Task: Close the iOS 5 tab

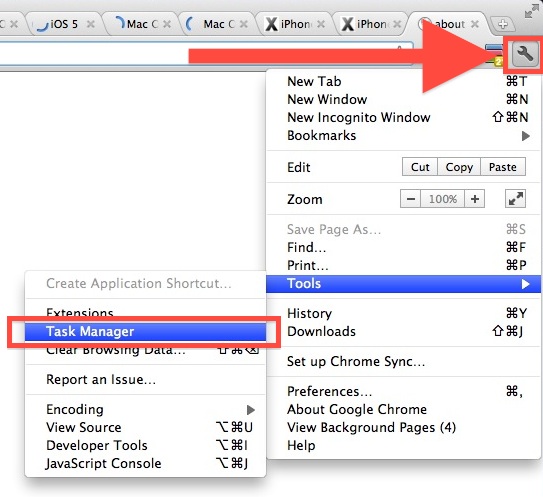Action: (91, 24)
